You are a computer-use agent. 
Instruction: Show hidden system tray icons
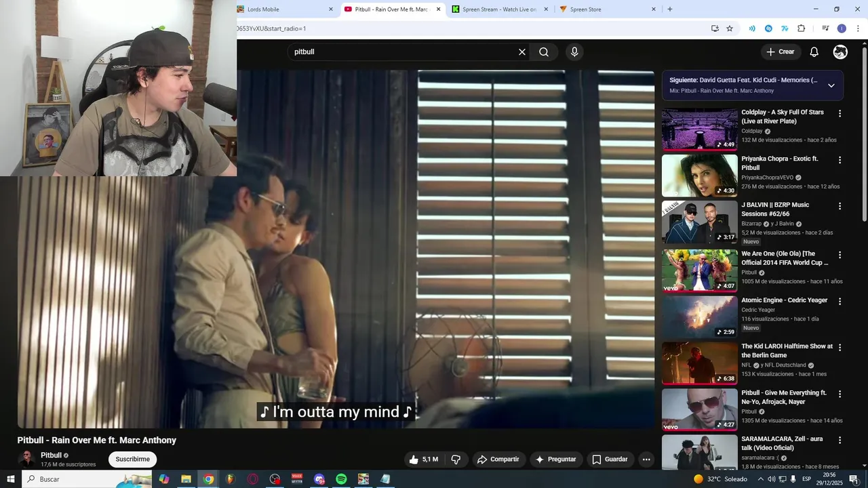tap(760, 479)
